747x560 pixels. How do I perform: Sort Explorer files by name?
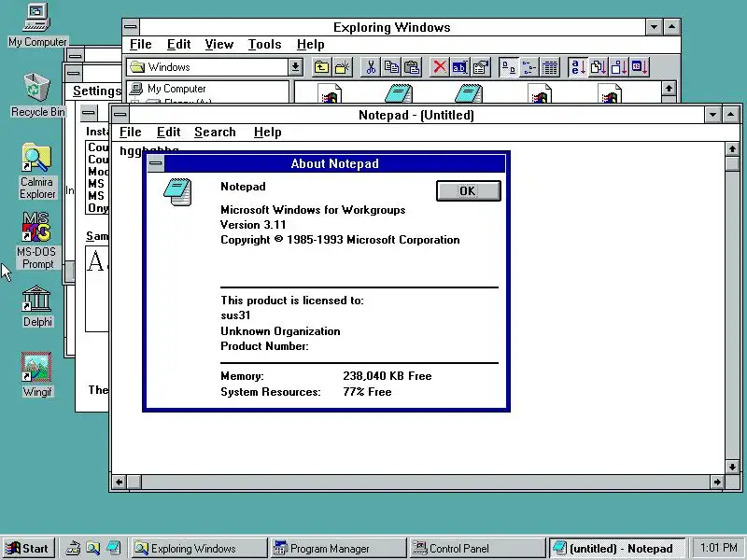pos(578,67)
